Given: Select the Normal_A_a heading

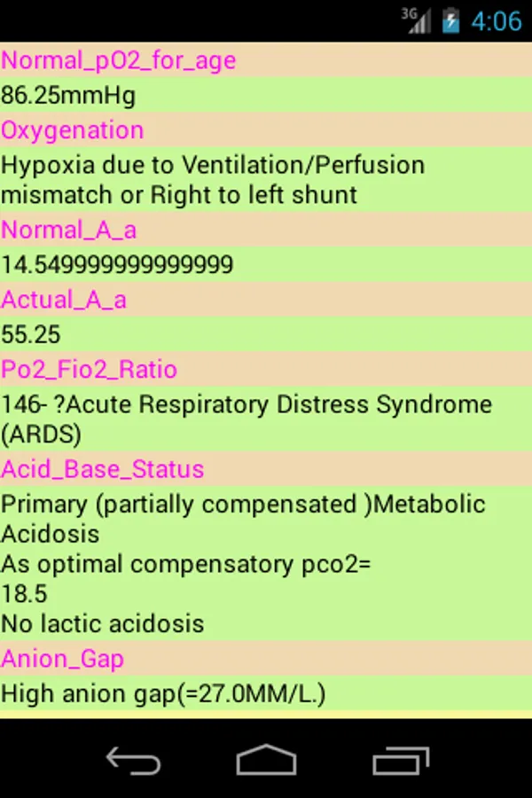Looking at the screenshot, I should tap(69, 230).
